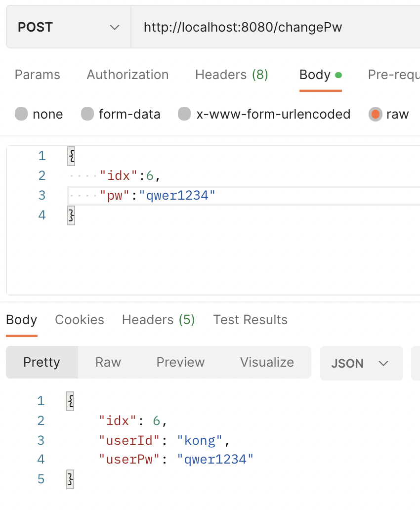Open the Test Results tab

(x=250, y=320)
